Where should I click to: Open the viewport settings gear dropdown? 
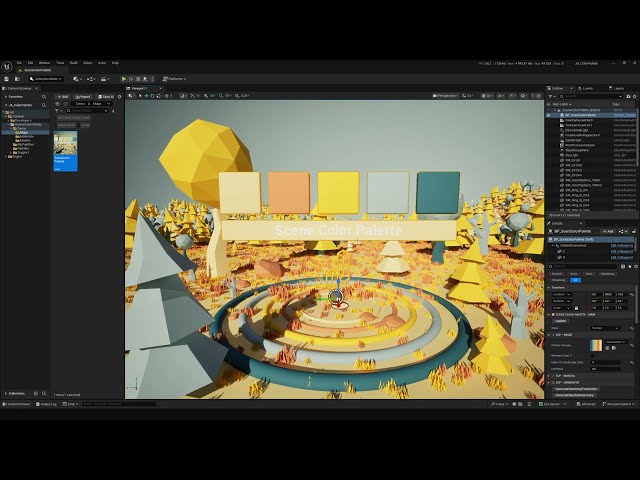coord(524,96)
